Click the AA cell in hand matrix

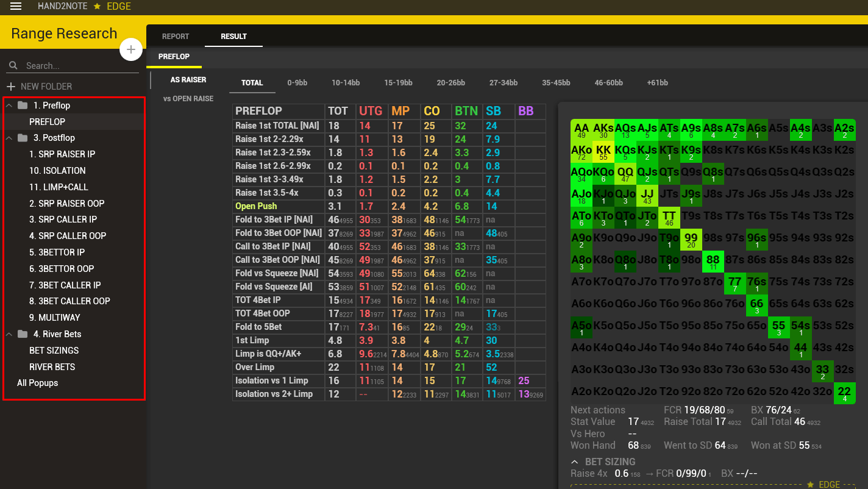point(582,130)
